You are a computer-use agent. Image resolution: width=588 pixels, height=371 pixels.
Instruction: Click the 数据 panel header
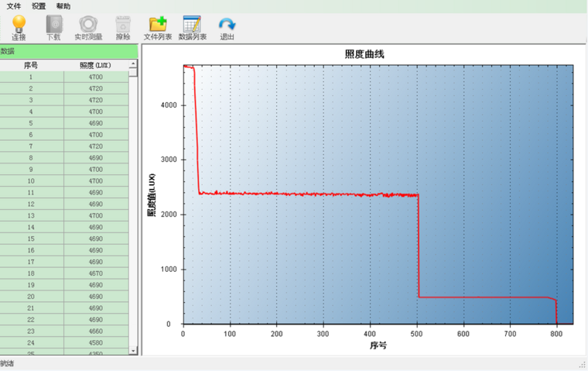point(69,51)
